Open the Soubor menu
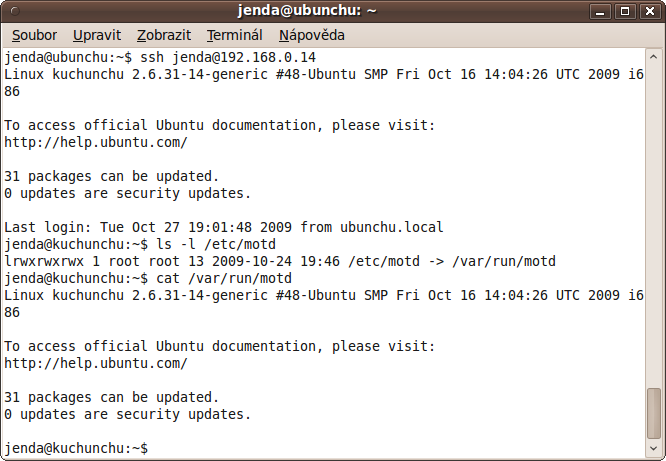Image resolution: width=666 pixels, height=461 pixels. pyautogui.click(x=34, y=35)
